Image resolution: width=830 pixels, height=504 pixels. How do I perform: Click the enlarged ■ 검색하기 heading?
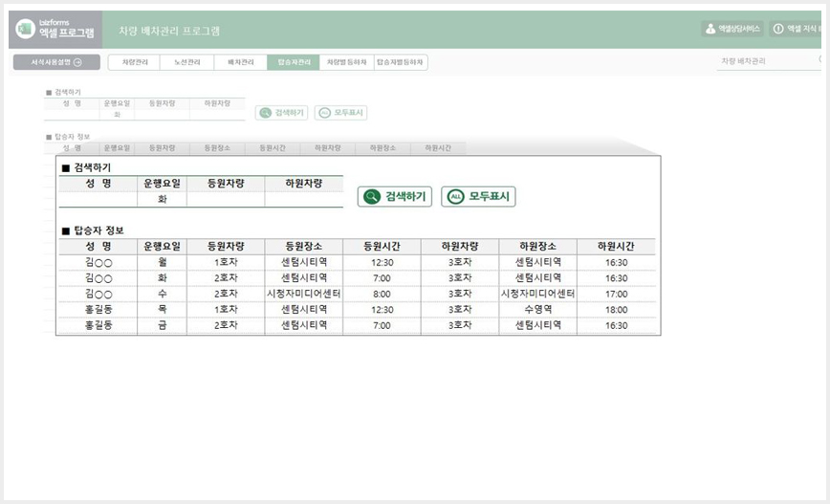pyautogui.click(x=87, y=167)
